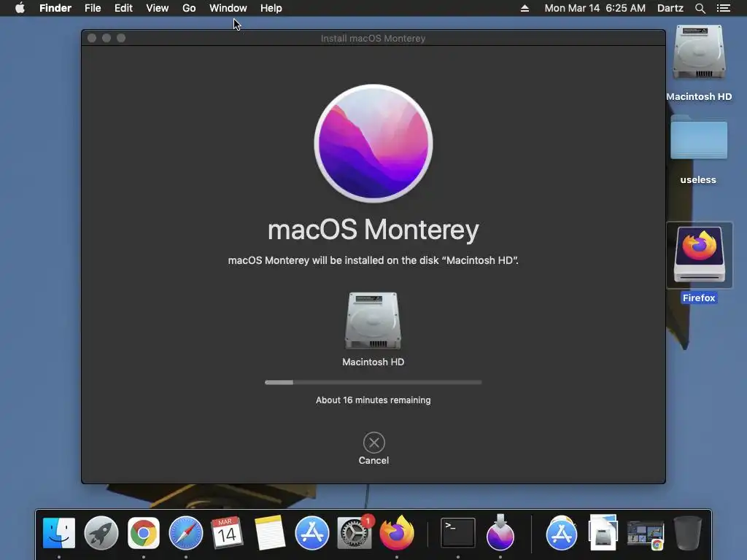This screenshot has height=560, width=747.
Task: Open the minimized Chrome window in the Dock
Action: [x=646, y=534]
